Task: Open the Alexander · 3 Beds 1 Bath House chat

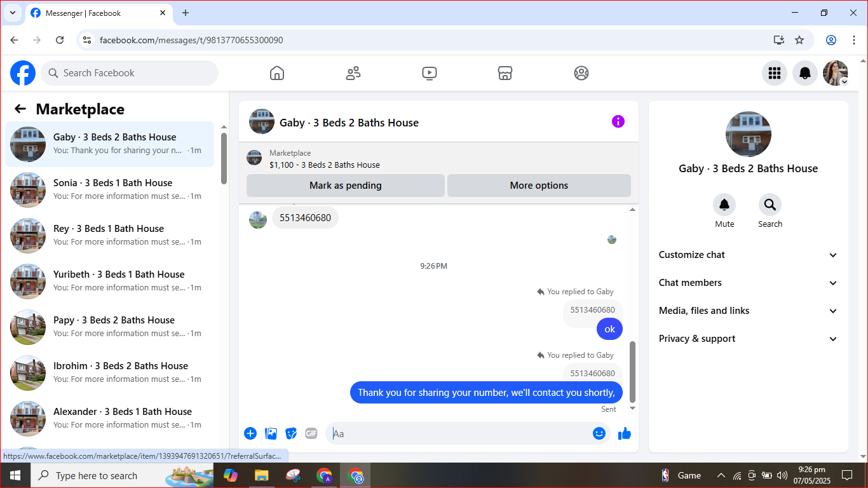Action: tap(110, 419)
